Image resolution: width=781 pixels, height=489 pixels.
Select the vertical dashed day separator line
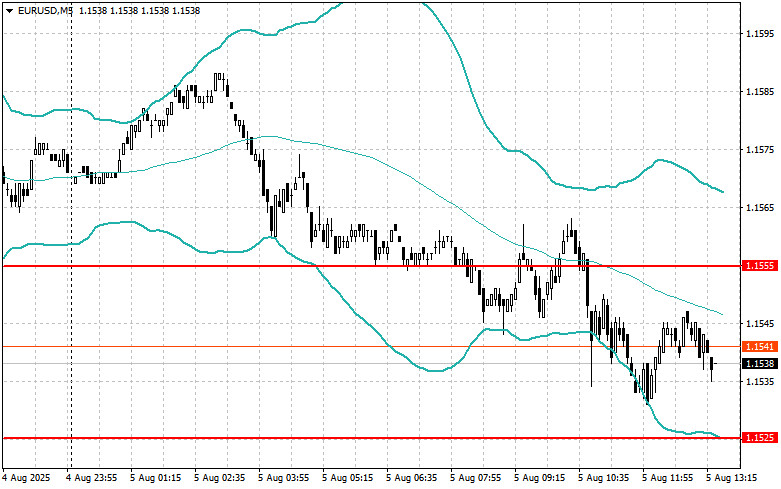tap(71, 234)
